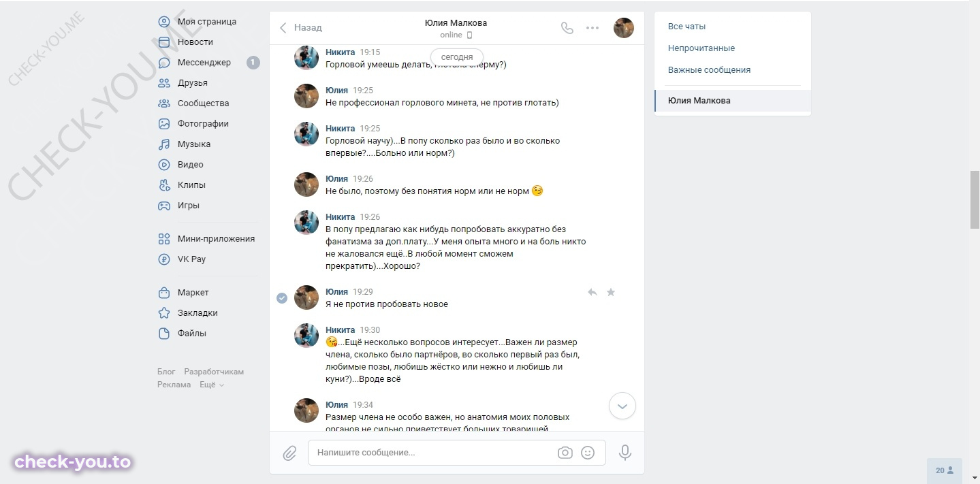Open Закладки star icon
Viewport: 980px width, 484px height.
tap(164, 313)
